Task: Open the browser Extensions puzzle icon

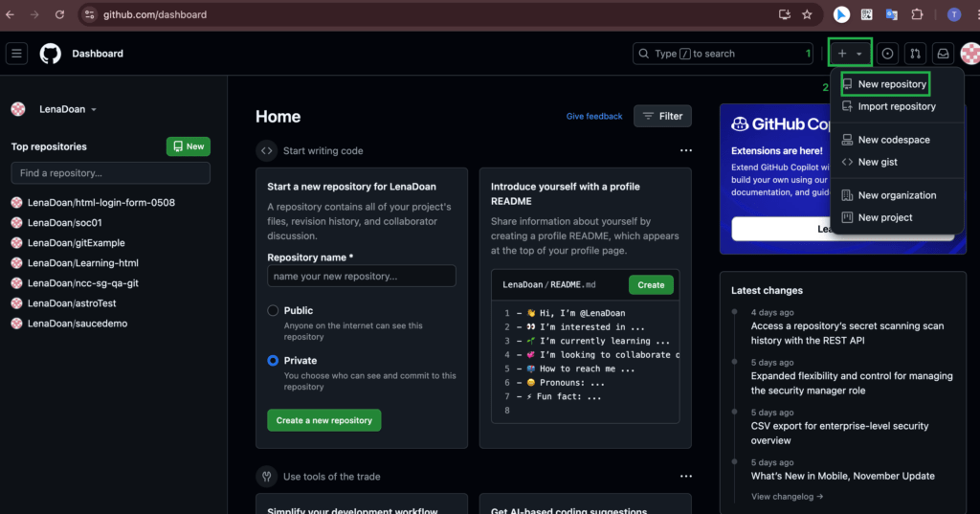Action: tap(917, 14)
